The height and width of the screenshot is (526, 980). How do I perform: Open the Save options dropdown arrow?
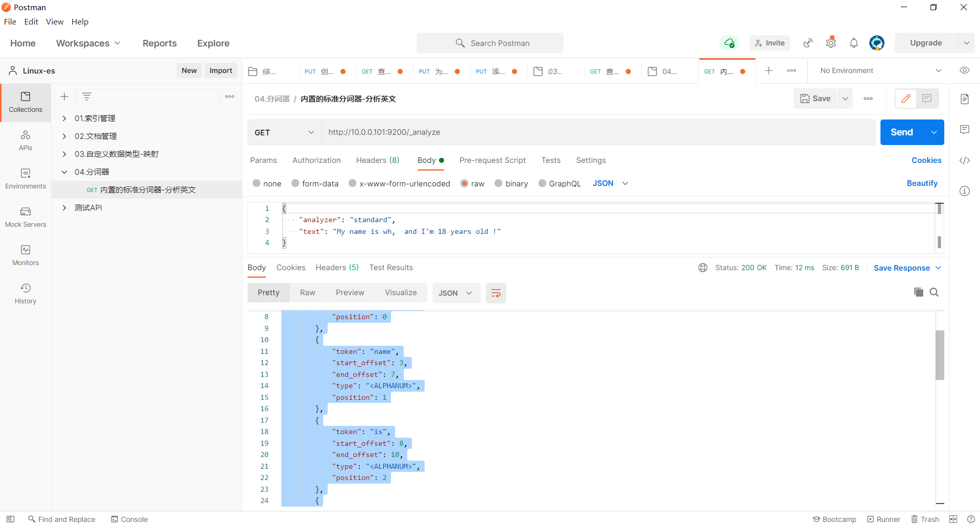pyautogui.click(x=845, y=99)
